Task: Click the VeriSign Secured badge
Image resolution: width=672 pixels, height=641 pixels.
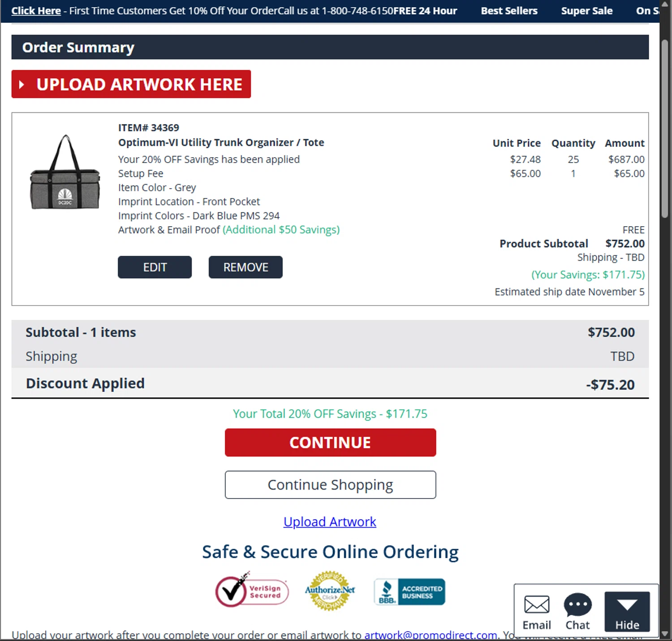Action: [x=252, y=592]
